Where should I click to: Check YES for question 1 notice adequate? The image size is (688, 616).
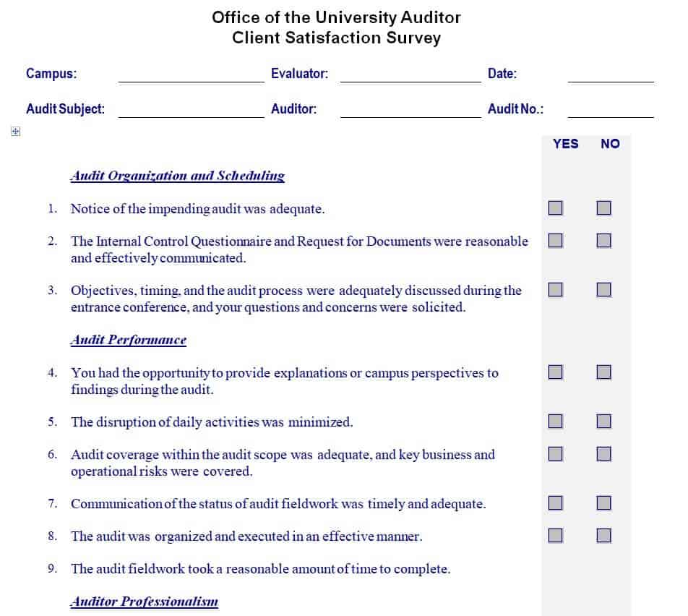[x=555, y=208]
